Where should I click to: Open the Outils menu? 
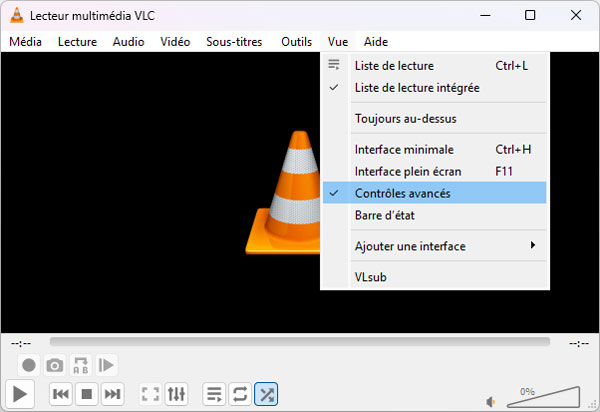pos(297,41)
